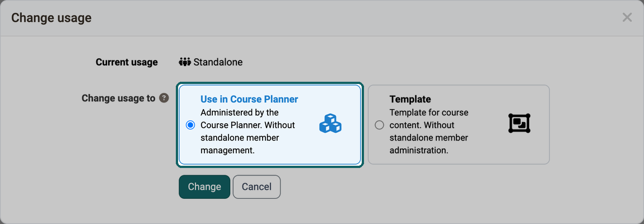Select the Use in Course Planner radio button
Screen dimensions: 644x224
tap(190, 125)
